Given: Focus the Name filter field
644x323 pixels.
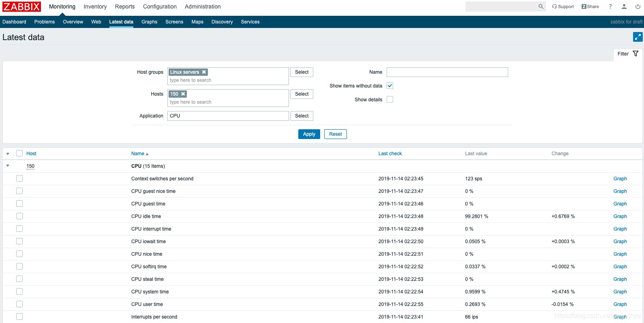Looking at the screenshot, I should (447, 72).
